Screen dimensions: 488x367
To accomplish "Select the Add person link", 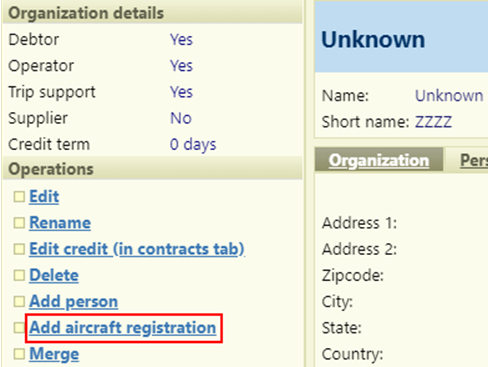I will coord(74,302).
